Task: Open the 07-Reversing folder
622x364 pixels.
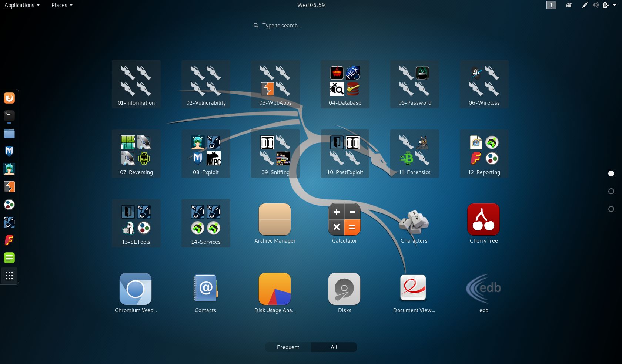Action: coord(136,154)
